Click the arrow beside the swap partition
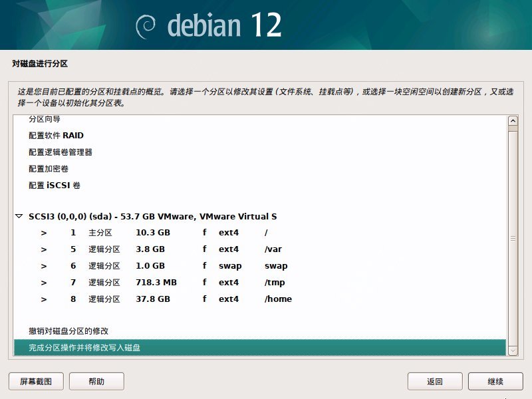 44,266
